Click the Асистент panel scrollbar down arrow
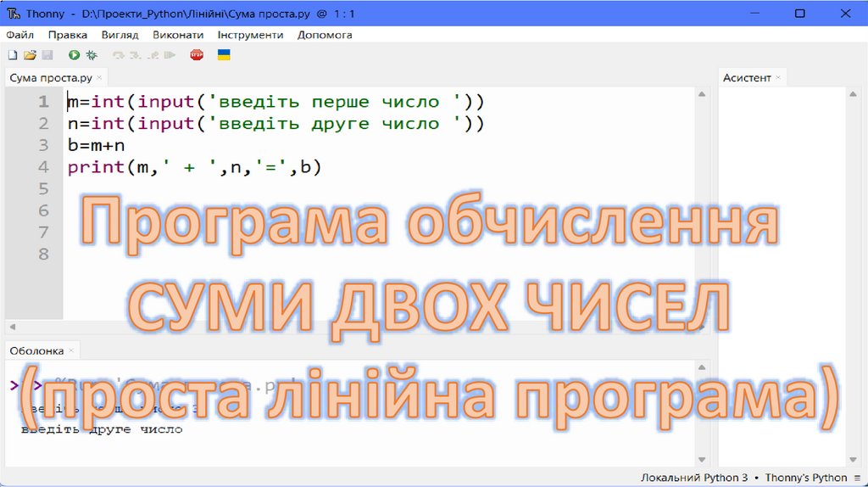The width and height of the screenshot is (868, 487). (853, 460)
